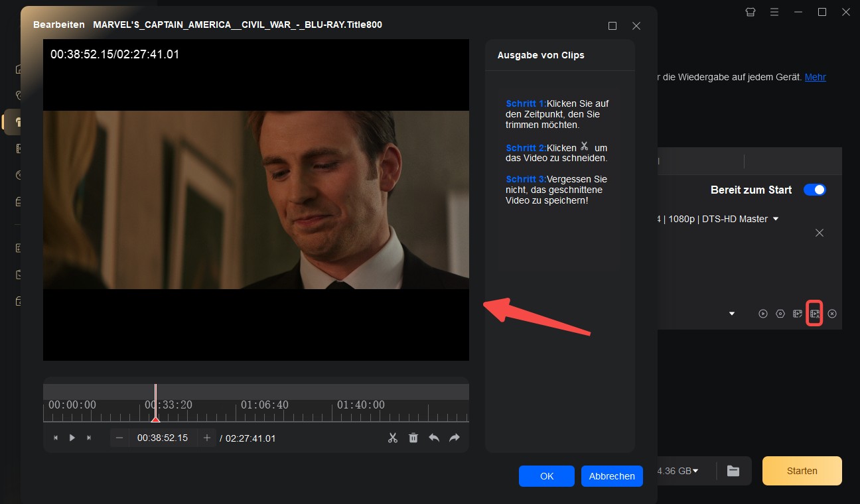Click the Abbrechen button
The height and width of the screenshot is (504, 860).
612,476
